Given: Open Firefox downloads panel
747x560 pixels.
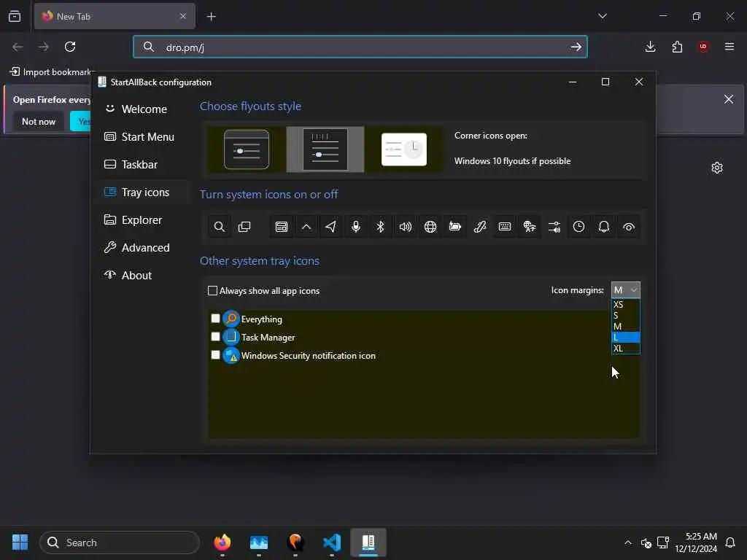Looking at the screenshot, I should tap(650, 47).
